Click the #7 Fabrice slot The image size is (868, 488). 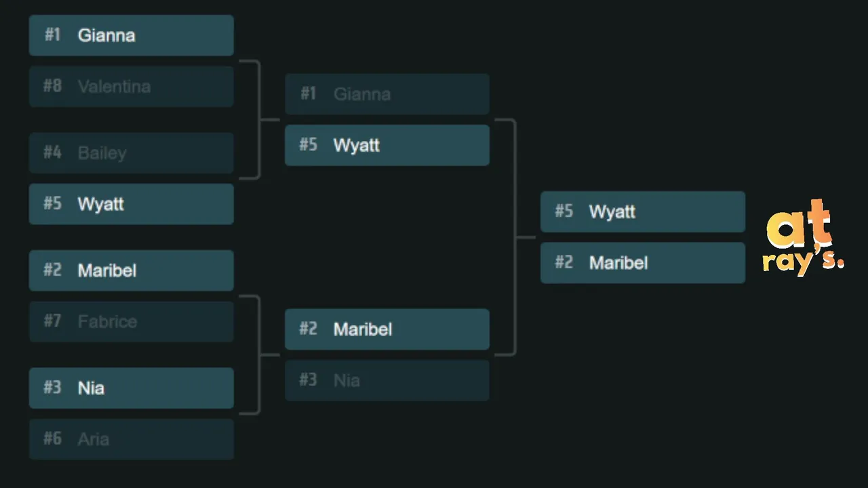[x=131, y=321]
